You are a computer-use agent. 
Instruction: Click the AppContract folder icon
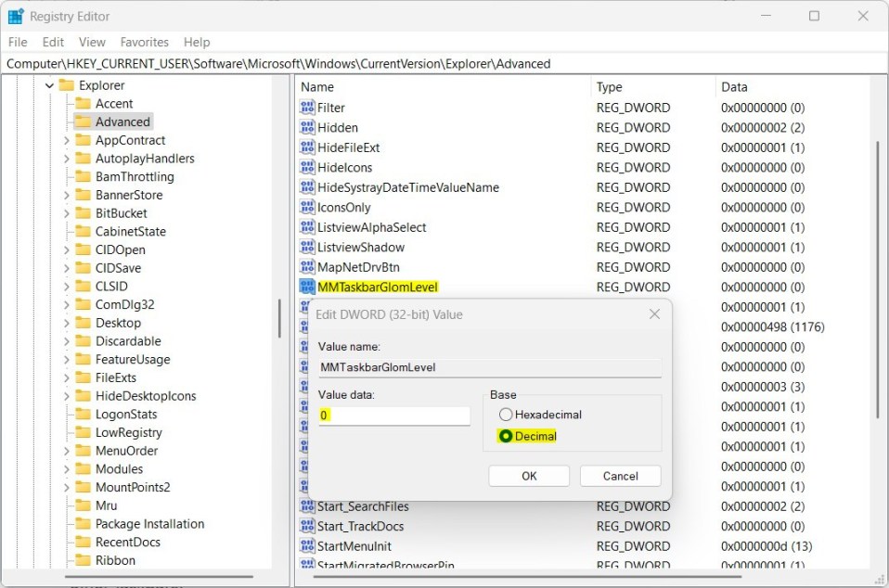pyautogui.click(x=83, y=140)
